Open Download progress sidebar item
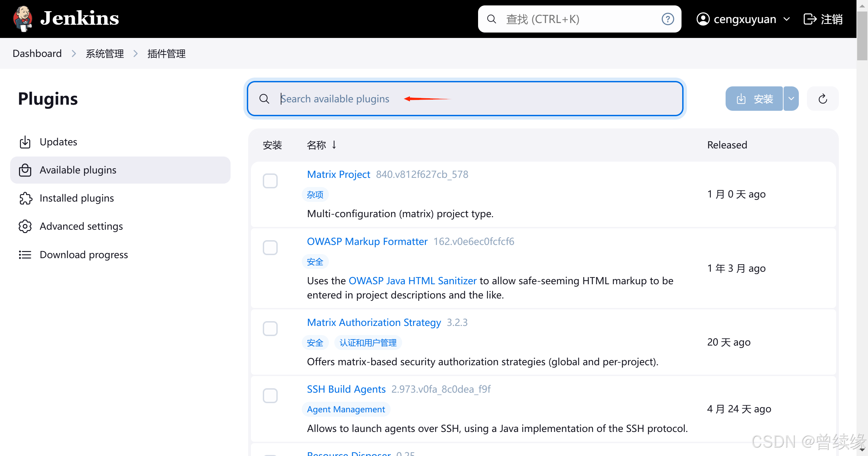This screenshot has width=868, height=456. coord(120,254)
